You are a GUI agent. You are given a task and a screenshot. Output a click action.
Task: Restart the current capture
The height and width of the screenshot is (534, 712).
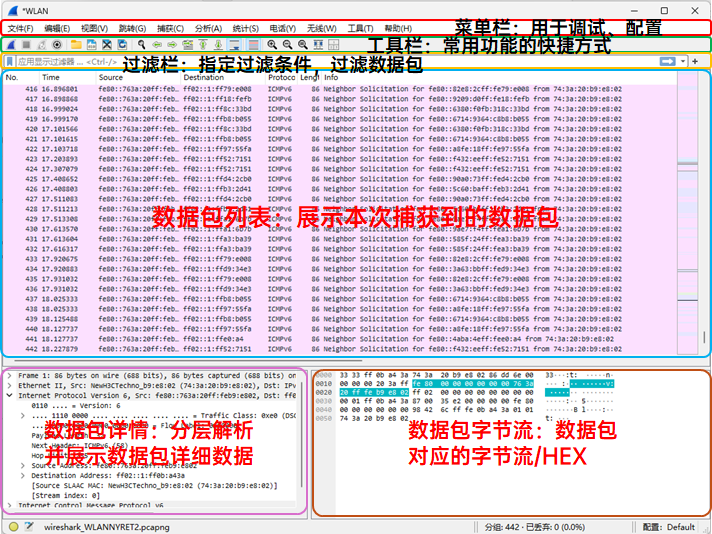click(42, 44)
